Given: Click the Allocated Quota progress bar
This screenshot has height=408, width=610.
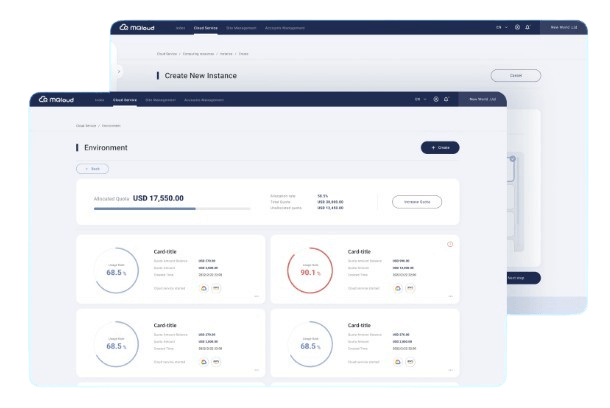Looking at the screenshot, I should click(x=171, y=209).
